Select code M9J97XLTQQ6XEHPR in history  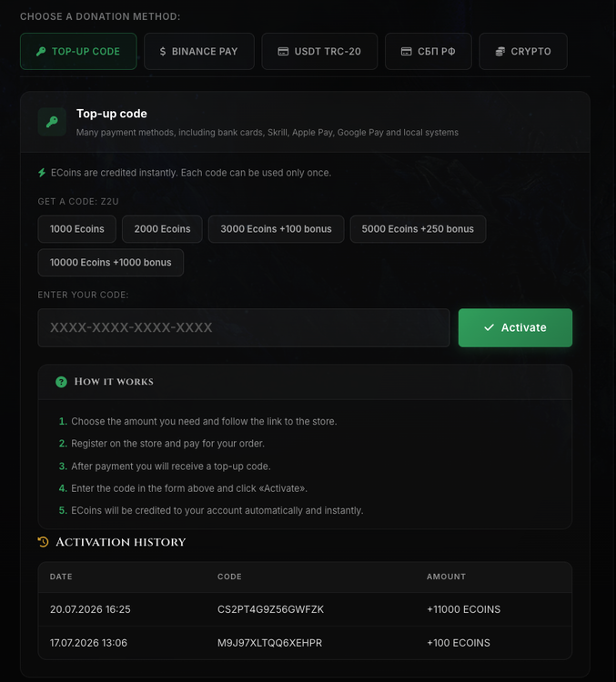[270, 643]
